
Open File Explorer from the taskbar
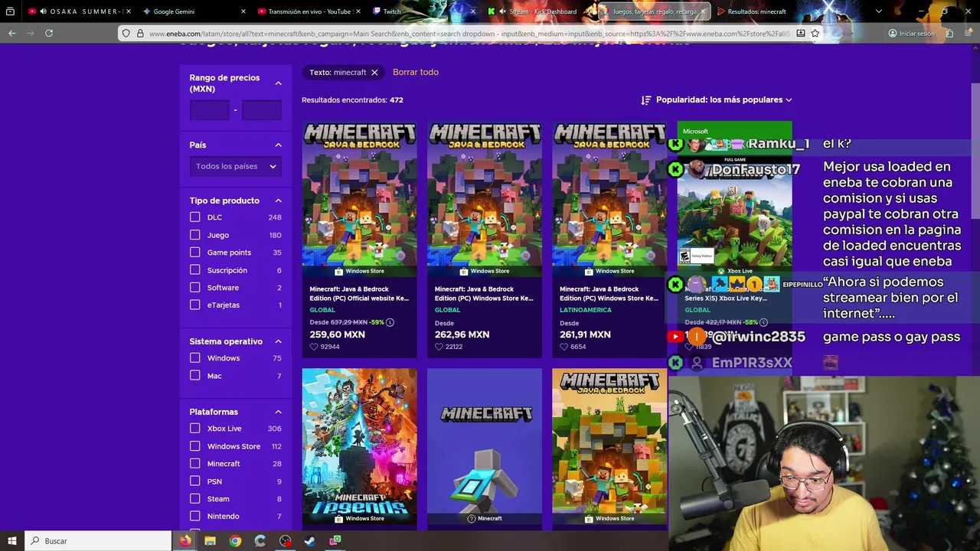210,541
